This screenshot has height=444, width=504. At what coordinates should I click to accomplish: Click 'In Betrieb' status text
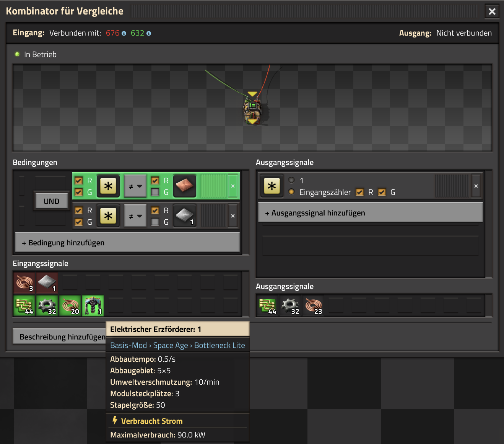[40, 54]
